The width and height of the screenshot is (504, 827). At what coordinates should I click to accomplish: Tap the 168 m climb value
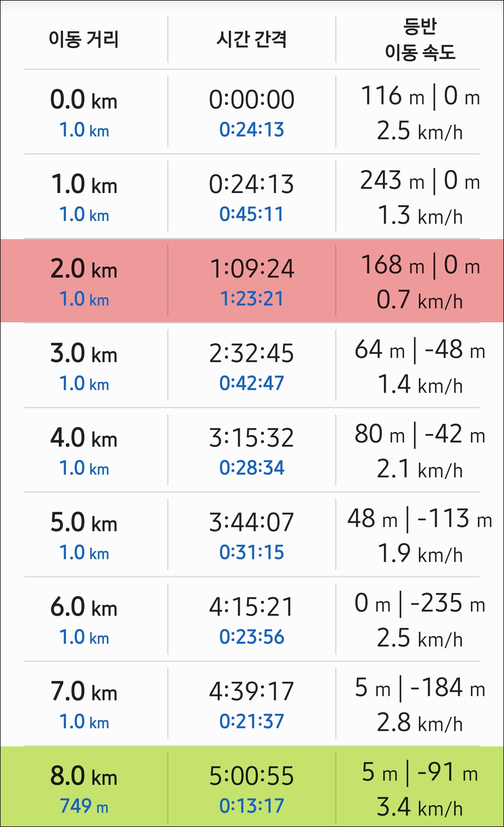393,264
